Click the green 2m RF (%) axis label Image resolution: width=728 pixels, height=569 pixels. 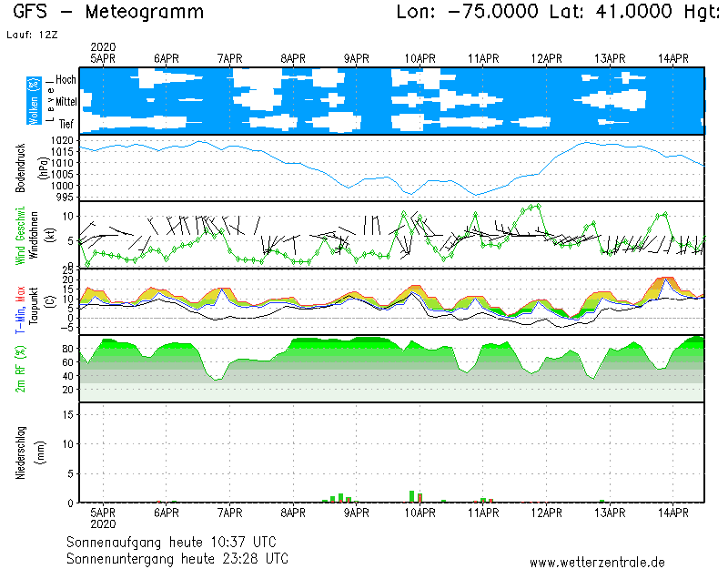coord(20,369)
